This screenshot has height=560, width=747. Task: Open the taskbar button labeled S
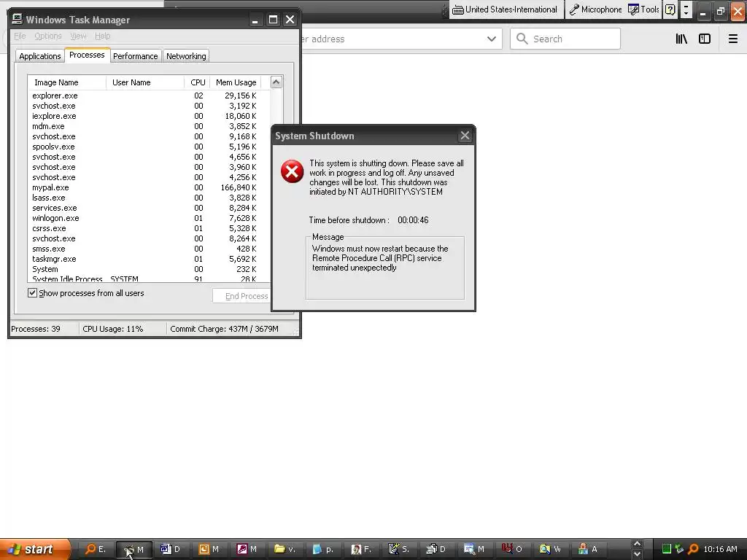click(x=399, y=549)
